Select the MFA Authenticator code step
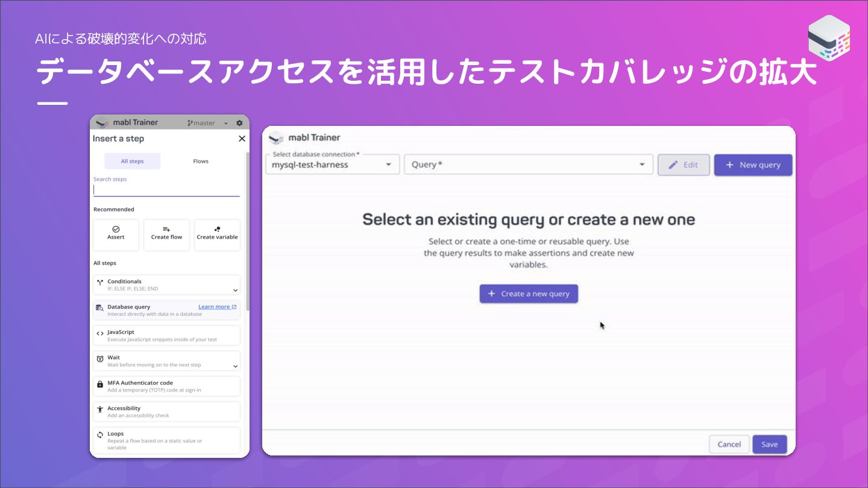 point(166,386)
